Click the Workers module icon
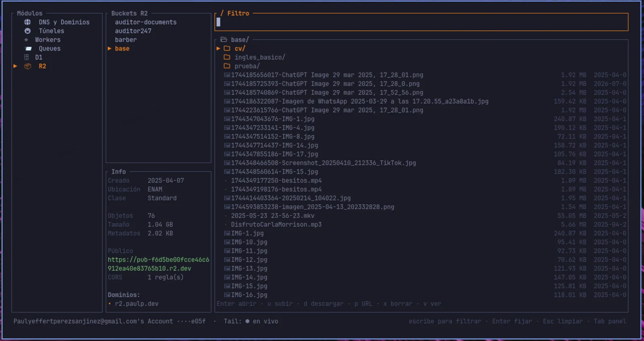The image size is (644, 341). tap(26, 40)
